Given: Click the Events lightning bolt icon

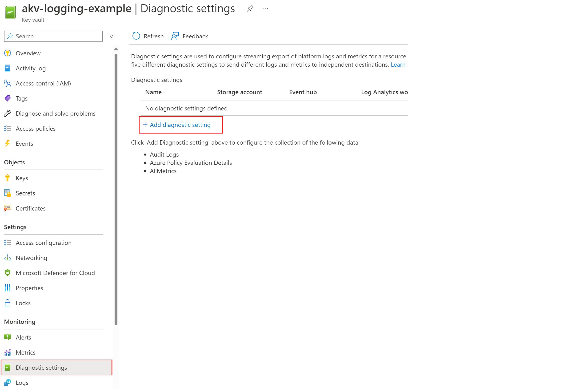Looking at the screenshot, I should click(x=7, y=143).
